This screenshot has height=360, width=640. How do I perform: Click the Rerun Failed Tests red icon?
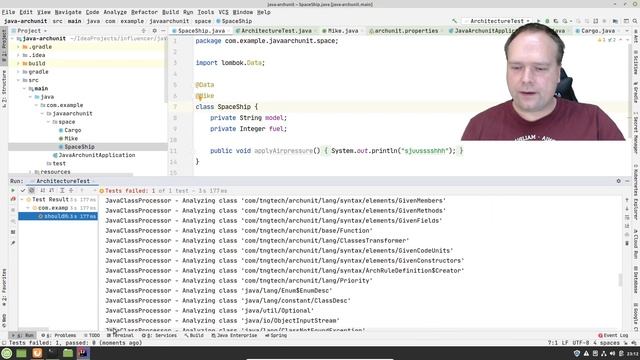pos(13,199)
